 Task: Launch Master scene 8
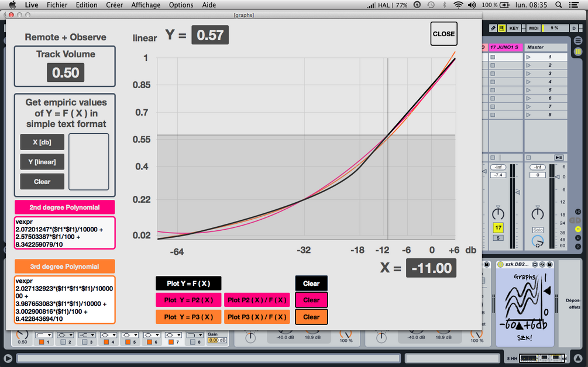(528, 115)
